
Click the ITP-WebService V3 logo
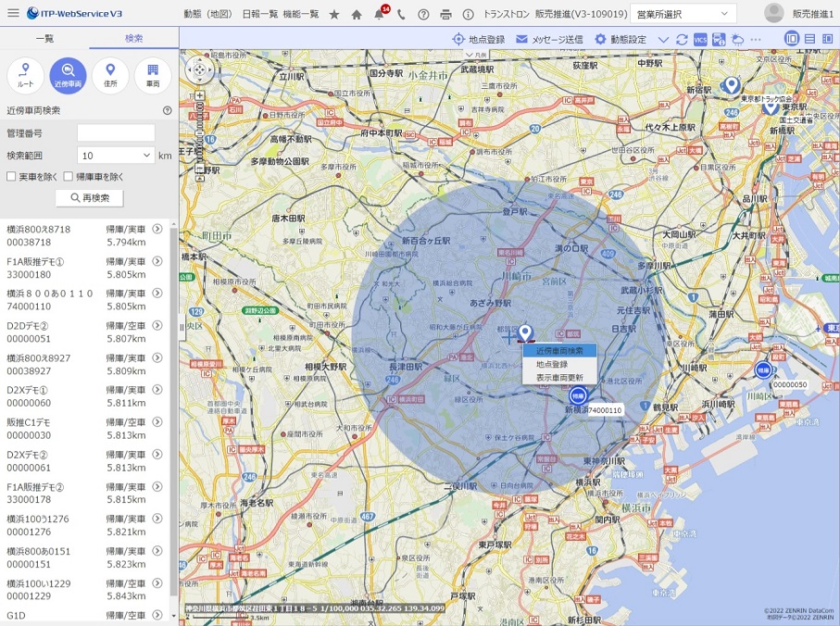[x=74, y=13]
